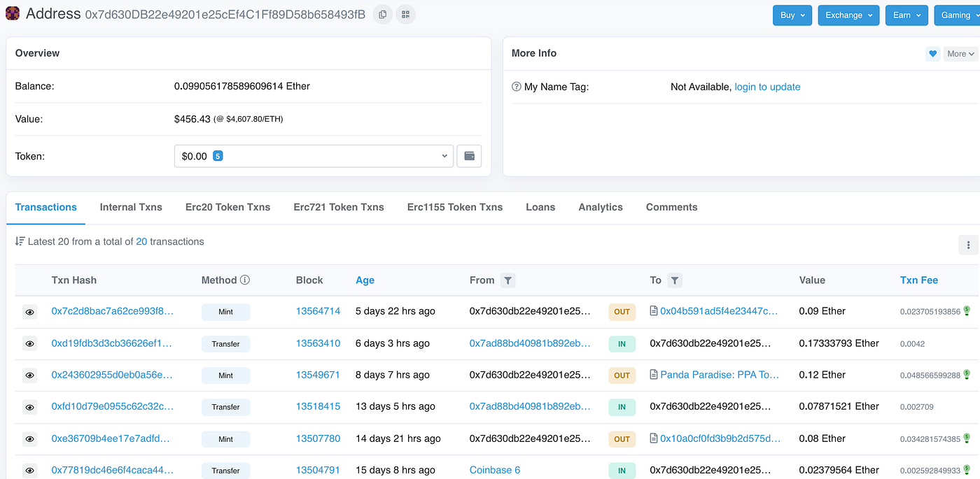
Task: Click the address blockie avatar icon
Action: (x=13, y=14)
